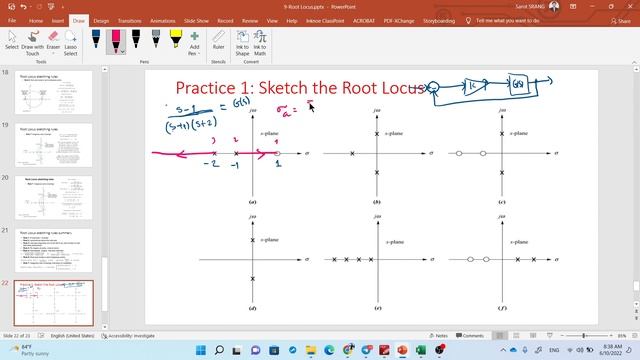Select the pink pen

point(116,41)
